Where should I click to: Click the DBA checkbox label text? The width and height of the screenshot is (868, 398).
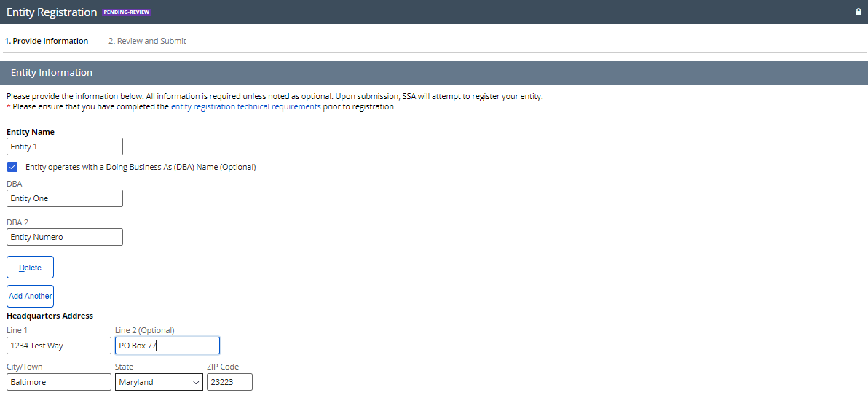(x=141, y=167)
